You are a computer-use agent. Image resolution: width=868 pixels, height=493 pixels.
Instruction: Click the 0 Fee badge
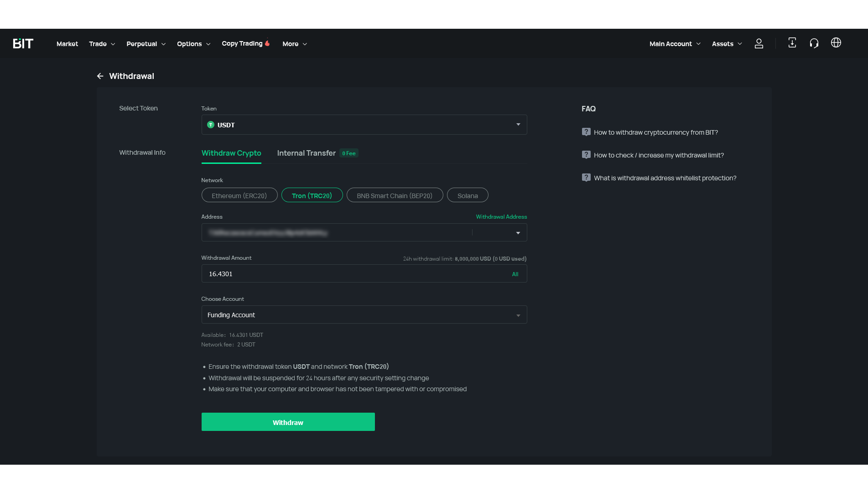[x=349, y=153]
